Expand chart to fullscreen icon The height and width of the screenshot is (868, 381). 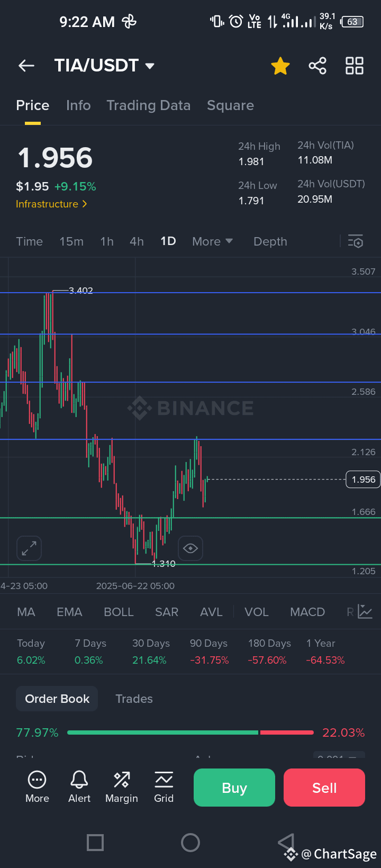29,548
